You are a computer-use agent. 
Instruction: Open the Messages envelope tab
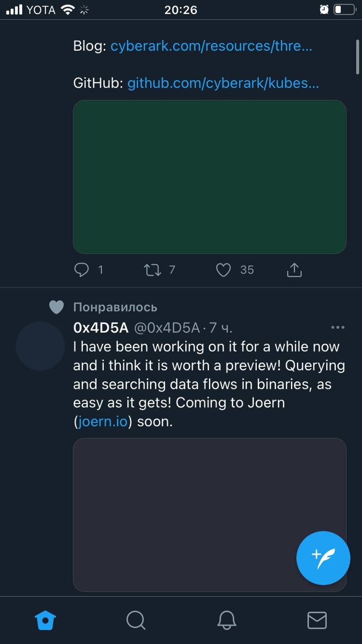tap(317, 620)
